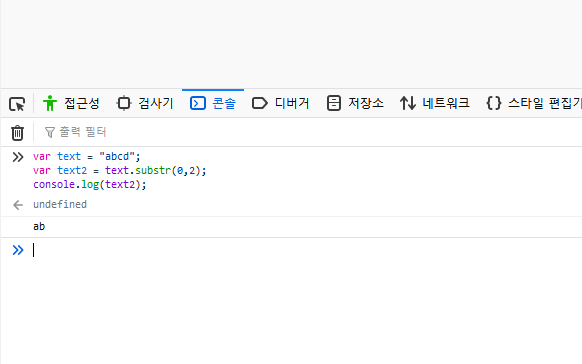Open the 스타일 편집기 style editor tab
This screenshot has width=582, height=364.
533,103
